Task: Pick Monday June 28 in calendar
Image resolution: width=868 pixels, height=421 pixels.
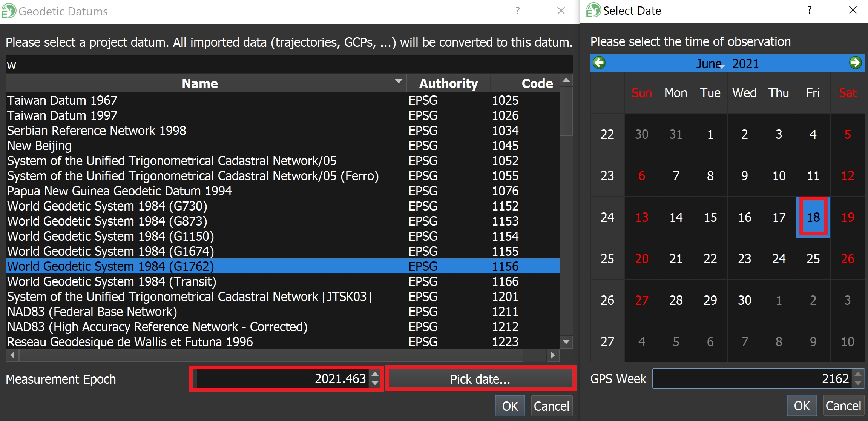Action: (676, 300)
